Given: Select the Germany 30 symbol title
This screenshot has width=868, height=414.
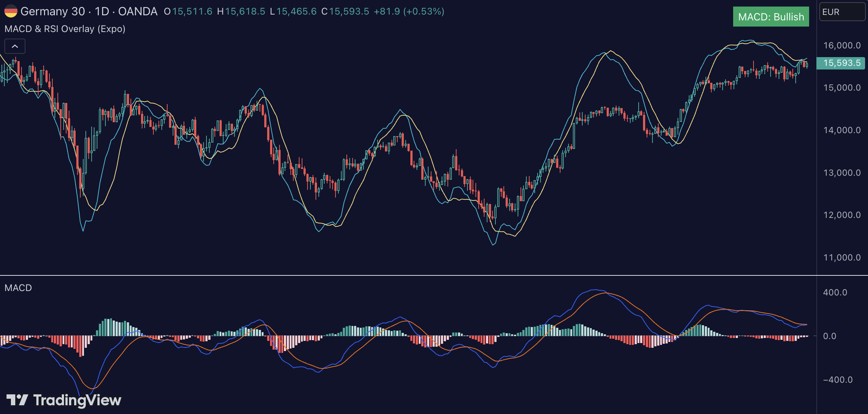Looking at the screenshot, I should point(53,11).
